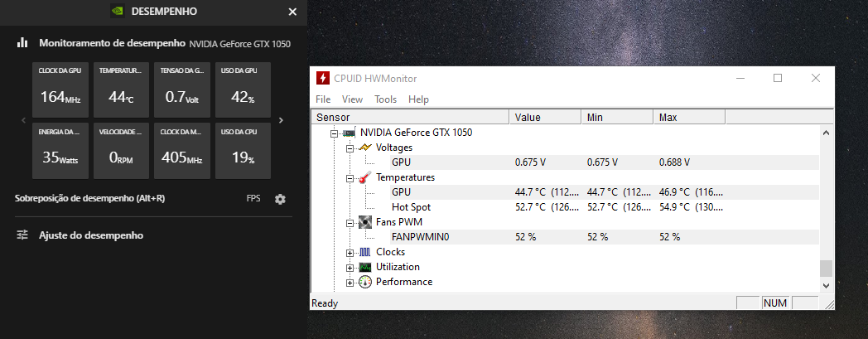Show next metrics page with right arrow
Image resolution: width=868 pixels, height=339 pixels.
point(282,120)
